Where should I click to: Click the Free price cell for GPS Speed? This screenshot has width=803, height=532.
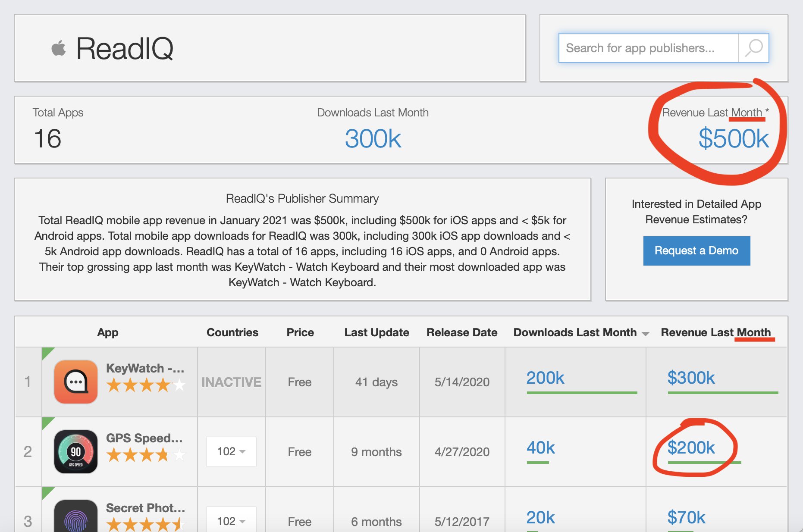click(x=300, y=452)
